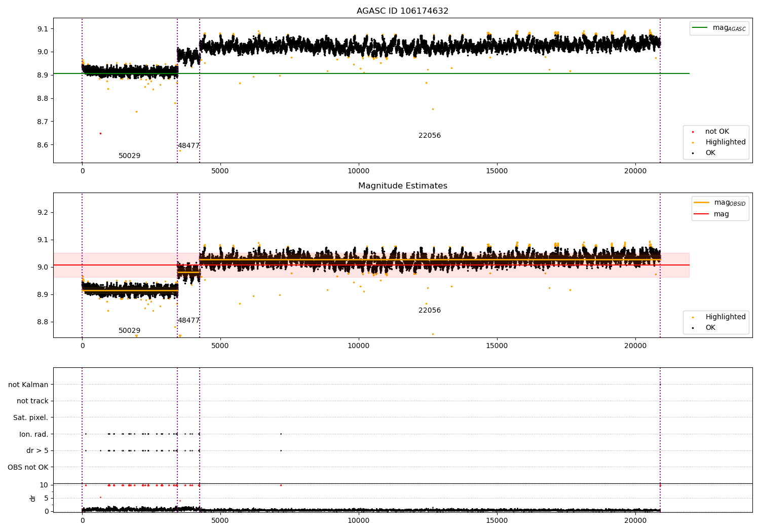The height and width of the screenshot is (532, 760).
Task: Click 'Highlighted' in the AGASC ID plot legend
Action: [725, 142]
